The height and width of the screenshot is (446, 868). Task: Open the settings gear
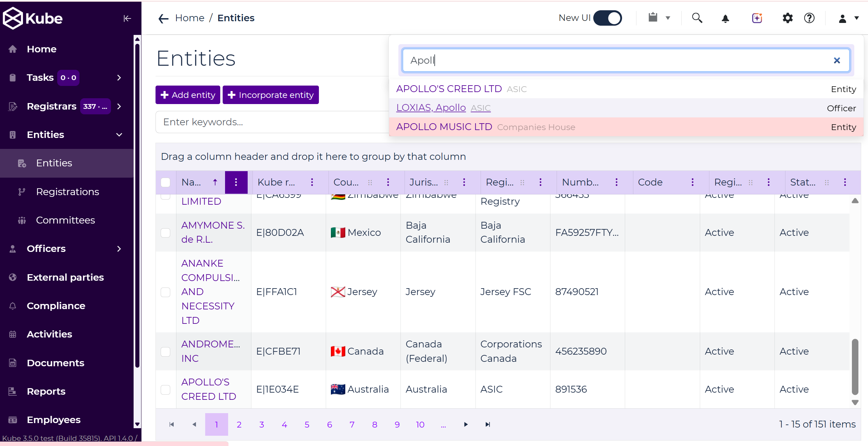[x=788, y=18]
